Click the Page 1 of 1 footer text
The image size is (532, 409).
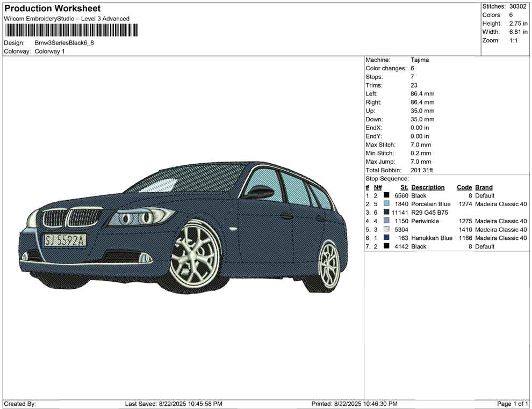click(513, 404)
